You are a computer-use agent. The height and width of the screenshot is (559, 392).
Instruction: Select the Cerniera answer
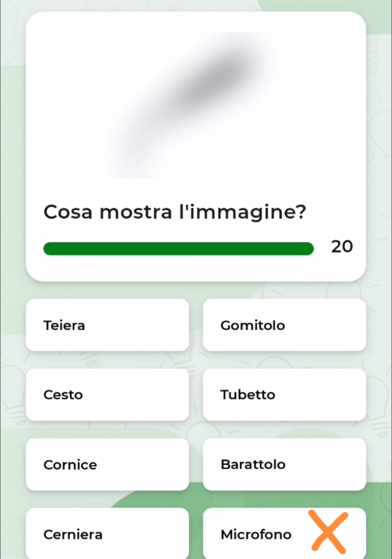(107, 534)
